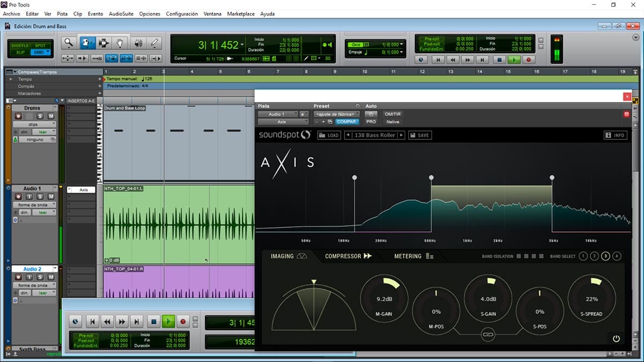Click Rewind in the main transport
644x362 pixels.
point(453,60)
